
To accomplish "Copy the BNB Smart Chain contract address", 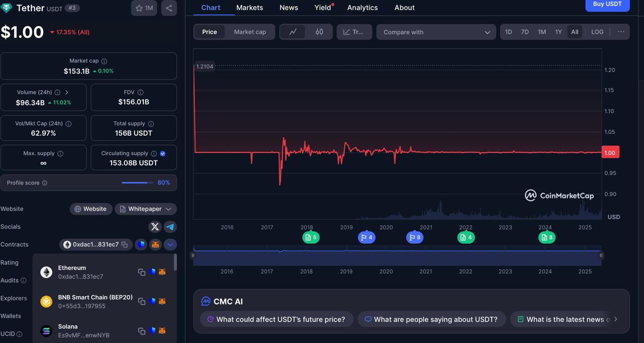I will (142, 301).
